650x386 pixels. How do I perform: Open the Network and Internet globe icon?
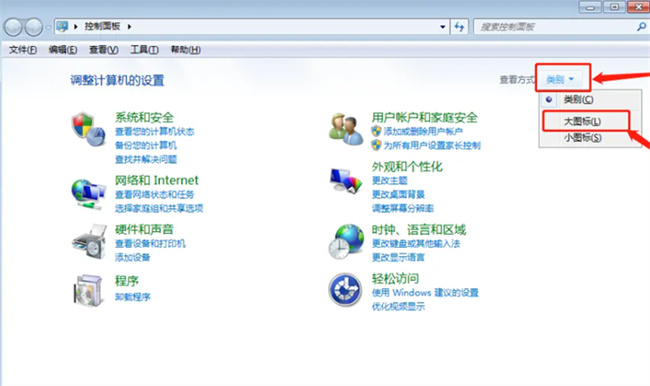88,194
